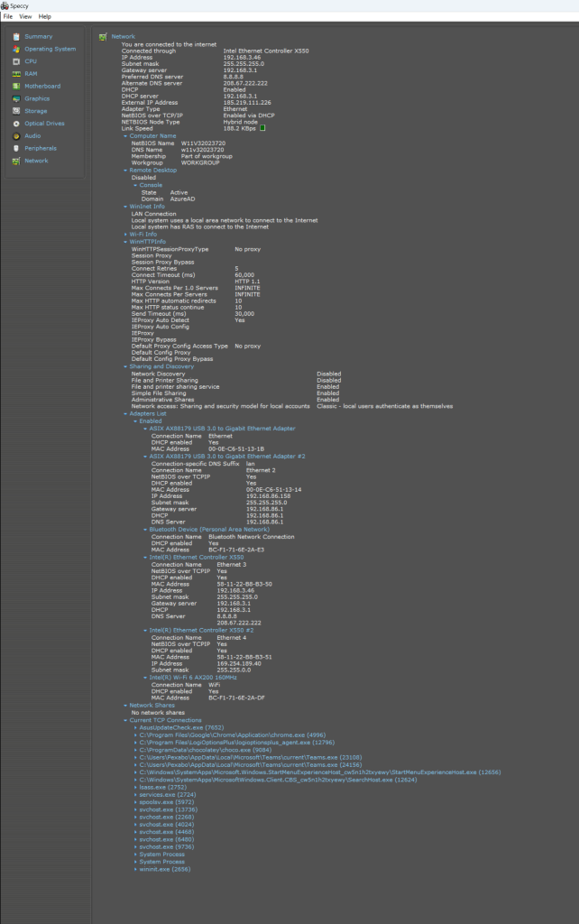The height and width of the screenshot is (924, 579).
Task: Click the Network Discovery Disabled value
Action: 328,374
